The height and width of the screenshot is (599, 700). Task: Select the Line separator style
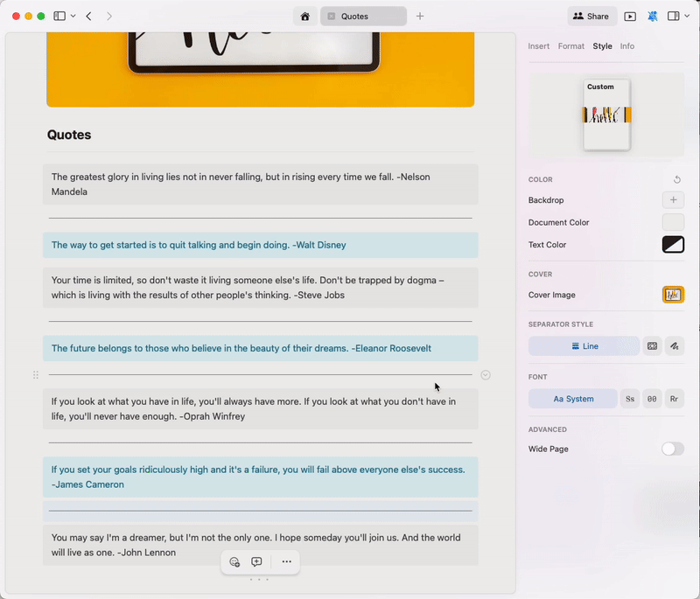(x=584, y=346)
